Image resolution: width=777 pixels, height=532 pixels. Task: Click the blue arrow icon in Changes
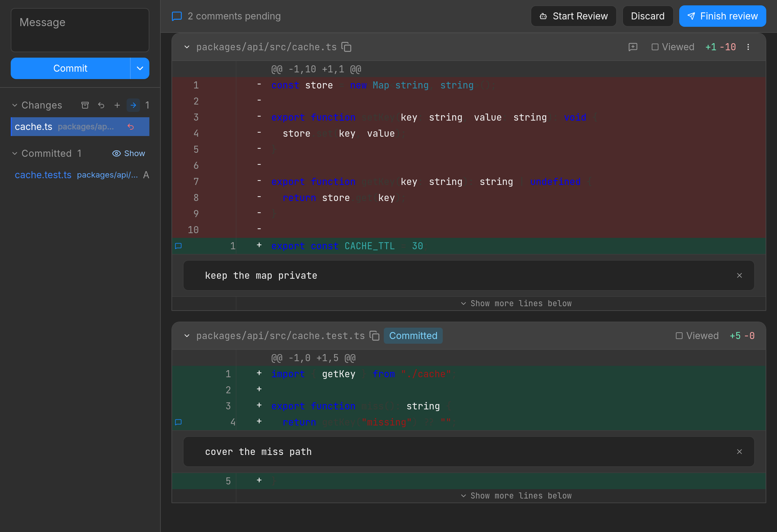click(x=133, y=105)
